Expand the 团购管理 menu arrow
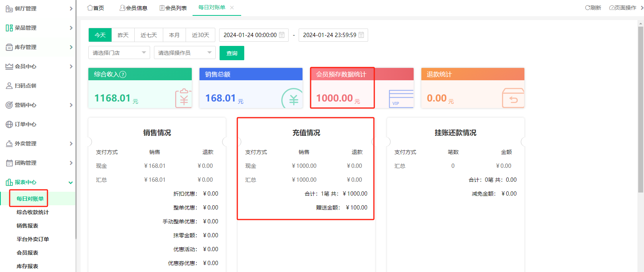The width and height of the screenshot is (644, 272). pos(71,163)
